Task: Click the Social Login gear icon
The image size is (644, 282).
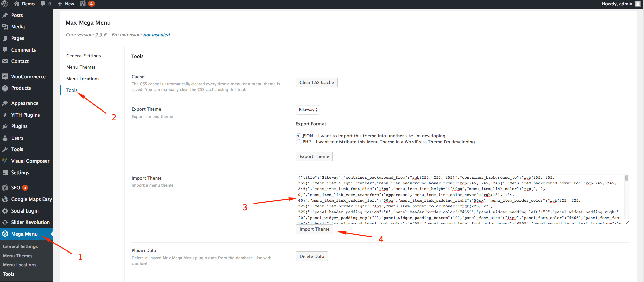Action: pos(5,211)
